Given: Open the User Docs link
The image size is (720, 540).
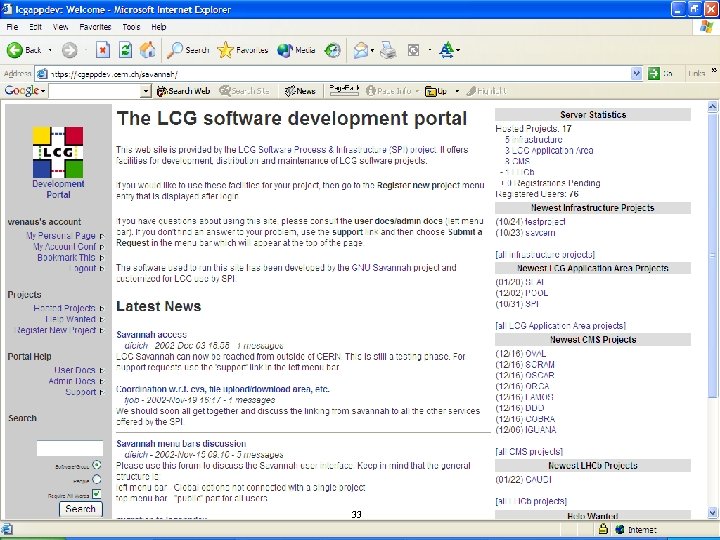Looking at the screenshot, I should tap(75, 370).
